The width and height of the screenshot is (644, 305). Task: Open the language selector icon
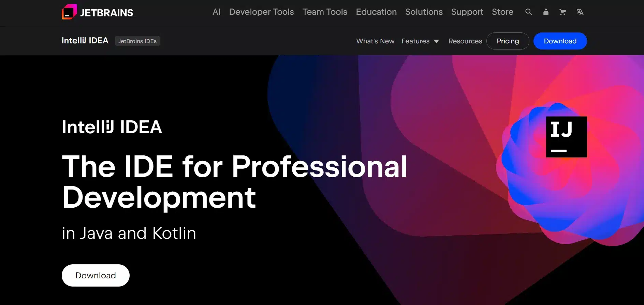tap(580, 12)
